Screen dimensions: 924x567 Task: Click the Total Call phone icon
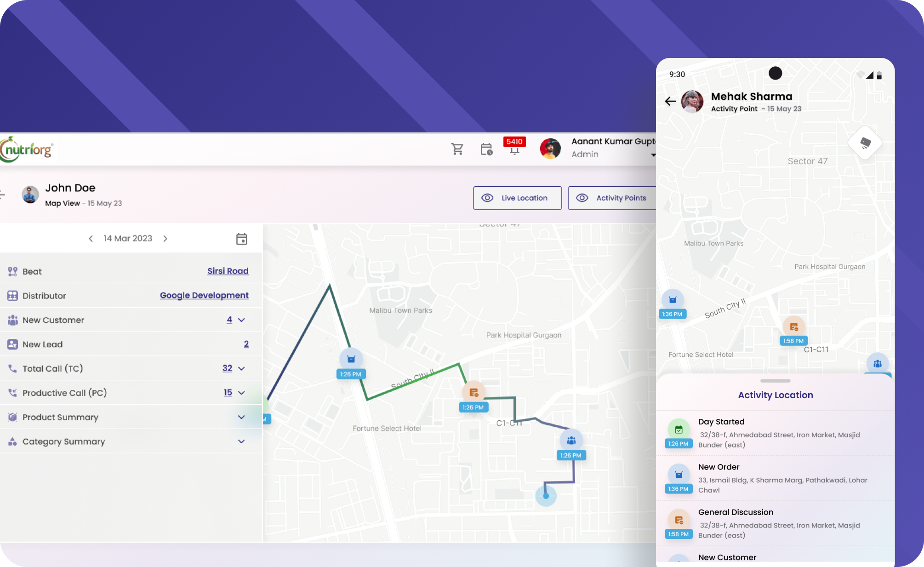12,368
